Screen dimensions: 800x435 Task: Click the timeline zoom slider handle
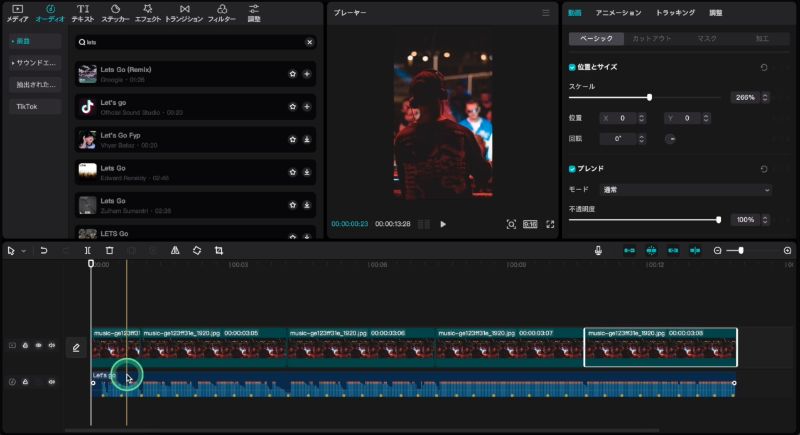pyautogui.click(x=741, y=250)
